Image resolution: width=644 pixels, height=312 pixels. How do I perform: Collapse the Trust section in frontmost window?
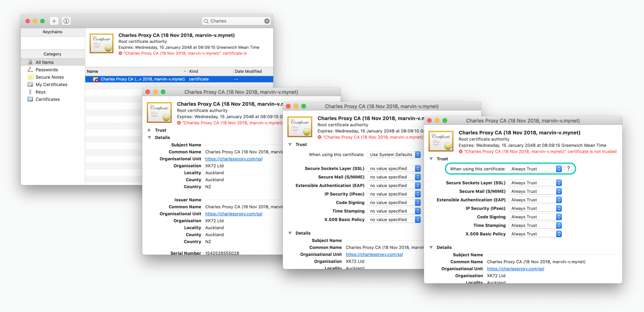click(431, 159)
